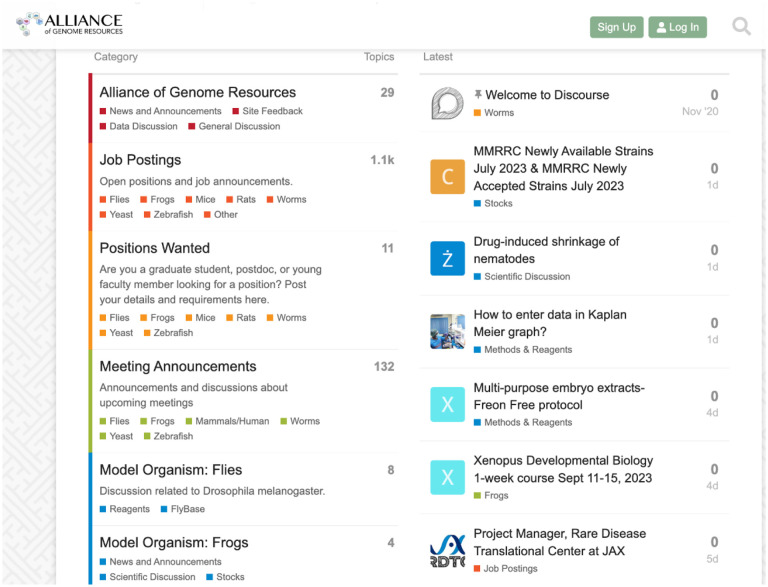This screenshot has width=768, height=587.
Task: Select the Category column header
Action: (116, 57)
